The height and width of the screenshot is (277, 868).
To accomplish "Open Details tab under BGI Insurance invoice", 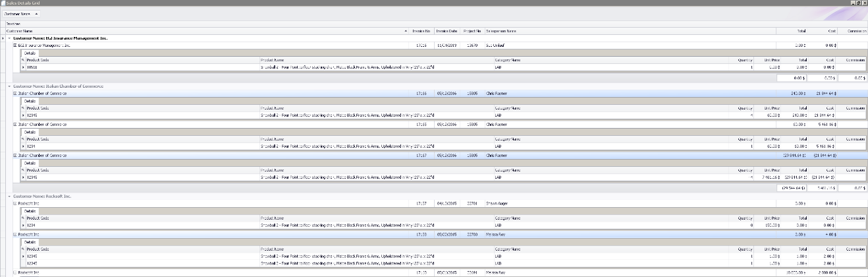I will [30, 53].
